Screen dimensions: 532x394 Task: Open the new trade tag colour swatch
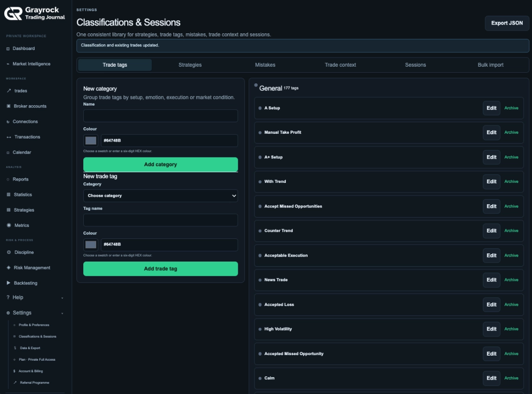[x=91, y=244]
